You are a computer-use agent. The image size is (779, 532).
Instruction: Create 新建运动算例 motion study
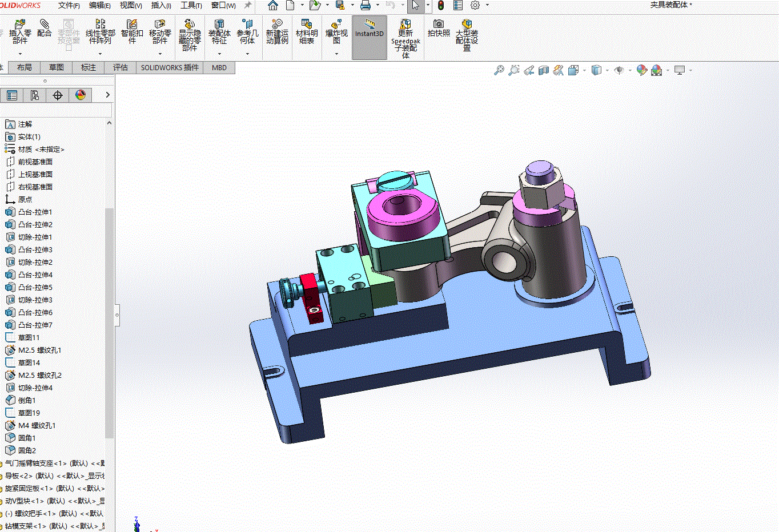coord(277,31)
